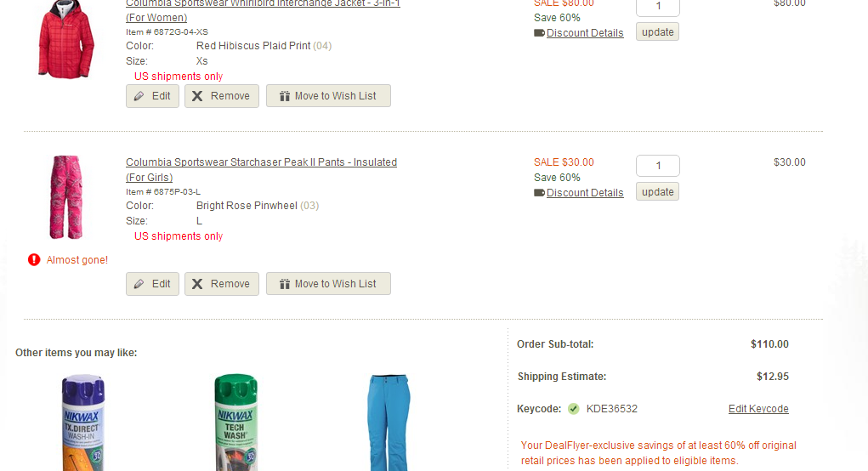868x471 pixels.
Task: Open Discount Details for the jacket
Action: pyautogui.click(x=585, y=33)
